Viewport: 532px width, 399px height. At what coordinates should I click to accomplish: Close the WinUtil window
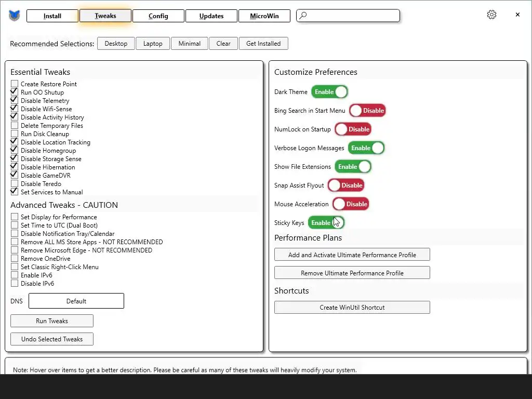pyautogui.click(x=517, y=15)
